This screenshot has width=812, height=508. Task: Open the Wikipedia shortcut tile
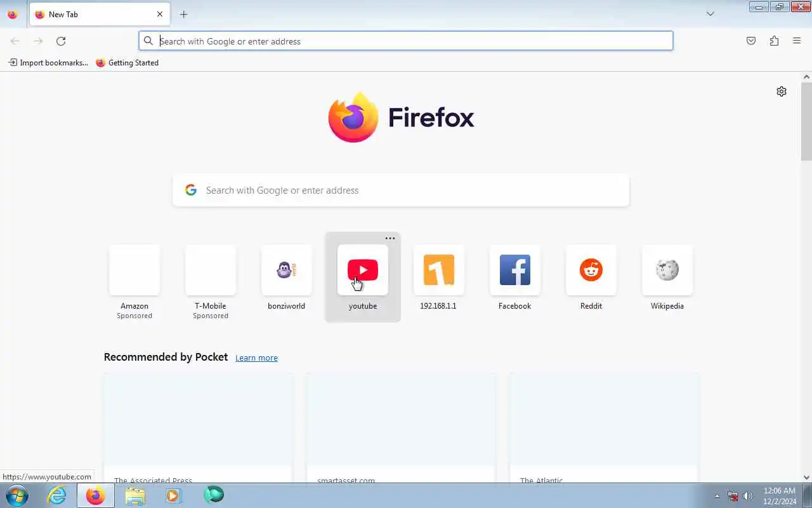point(667,277)
